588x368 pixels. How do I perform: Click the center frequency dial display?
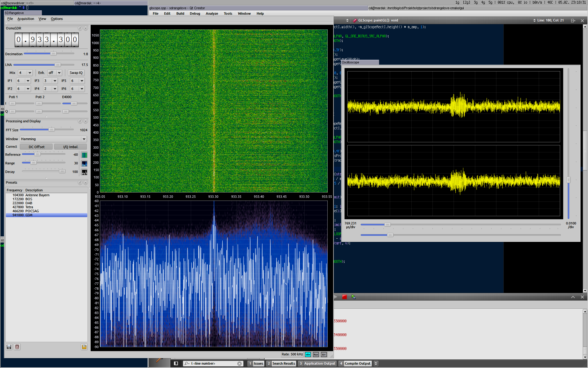click(x=47, y=40)
